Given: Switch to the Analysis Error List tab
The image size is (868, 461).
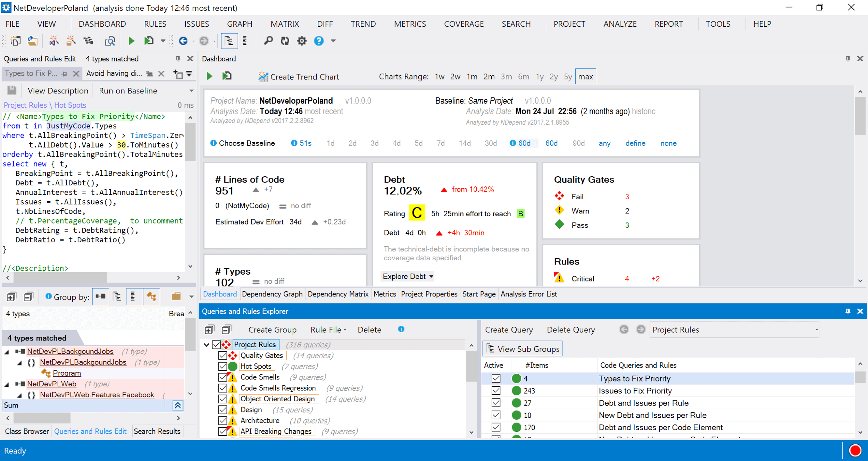Looking at the screenshot, I should [x=528, y=294].
